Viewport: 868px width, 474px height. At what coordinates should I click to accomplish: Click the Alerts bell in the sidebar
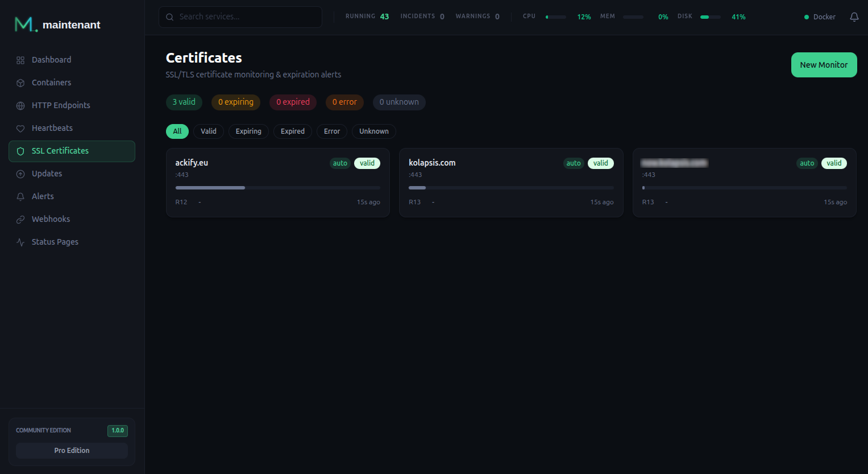pos(20,196)
